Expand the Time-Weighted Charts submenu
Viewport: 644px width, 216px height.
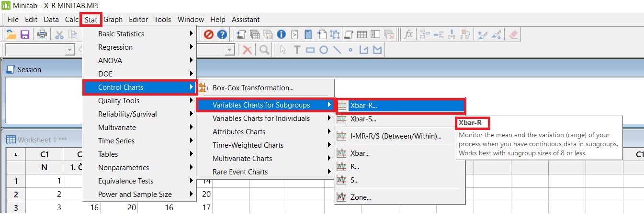tap(265, 145)
